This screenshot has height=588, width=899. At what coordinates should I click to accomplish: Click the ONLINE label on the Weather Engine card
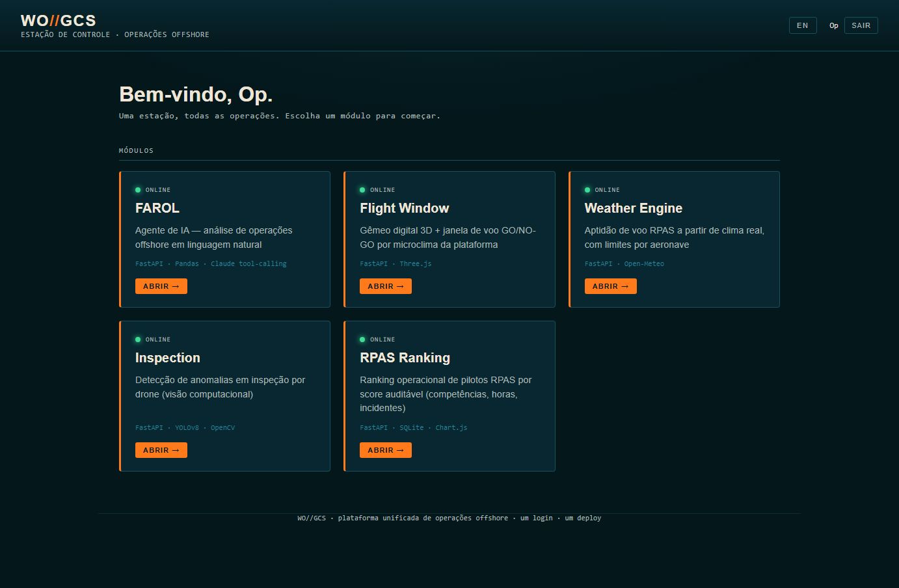point(608,190)
